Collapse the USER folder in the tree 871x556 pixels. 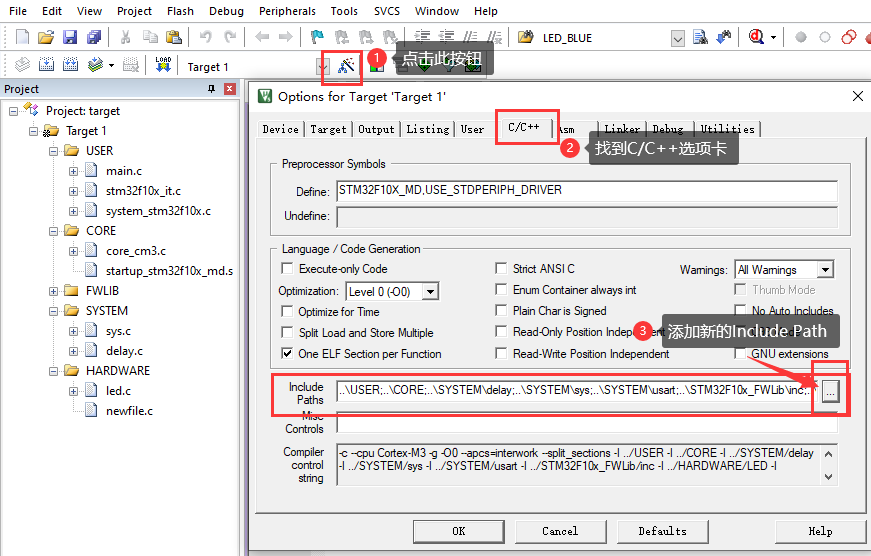(53, 151)
